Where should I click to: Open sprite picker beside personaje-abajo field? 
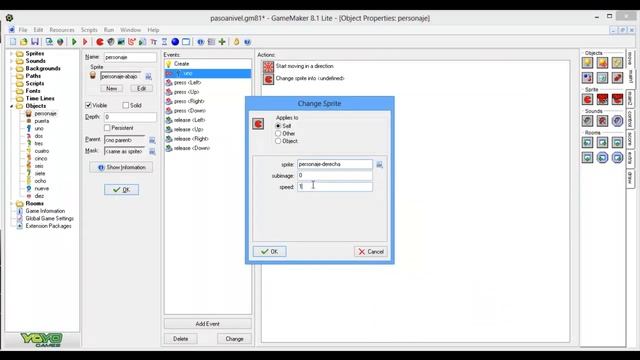(149, 76)
